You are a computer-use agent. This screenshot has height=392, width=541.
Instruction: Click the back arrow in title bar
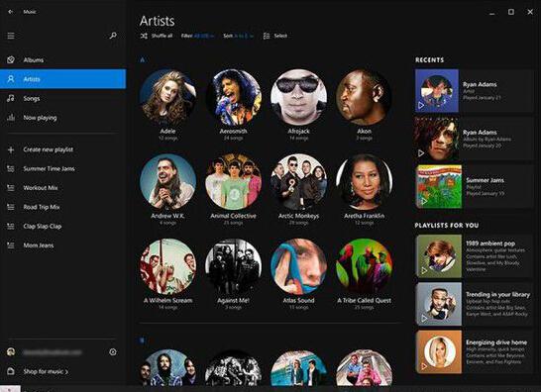point(11,12)
